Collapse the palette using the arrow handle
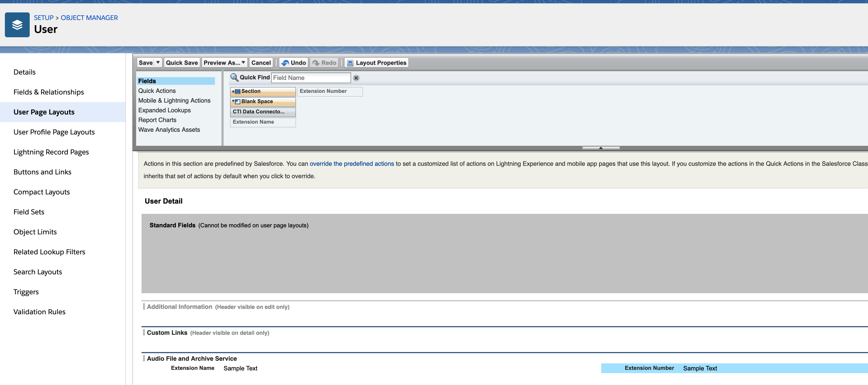 tap(601, 148)
